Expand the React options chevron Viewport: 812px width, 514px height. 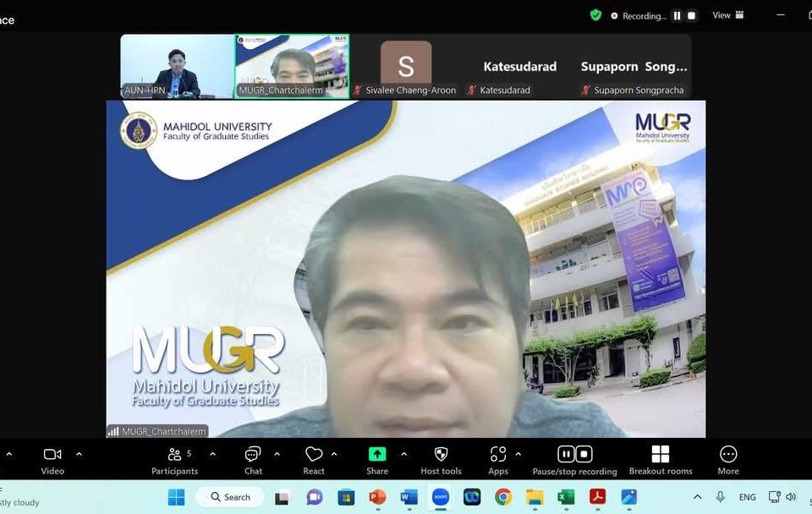coord(335,455)
